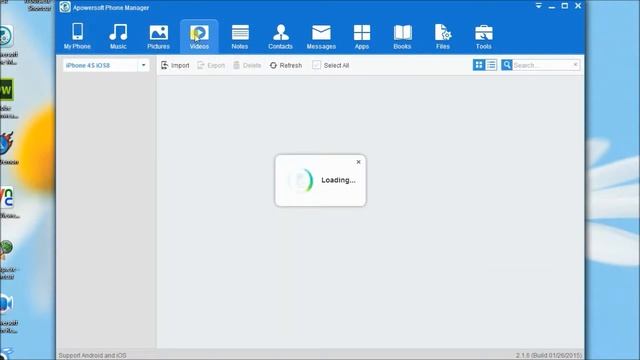
Task: Open the Books section
Action: pyautogui.click(x=402, y=36)
